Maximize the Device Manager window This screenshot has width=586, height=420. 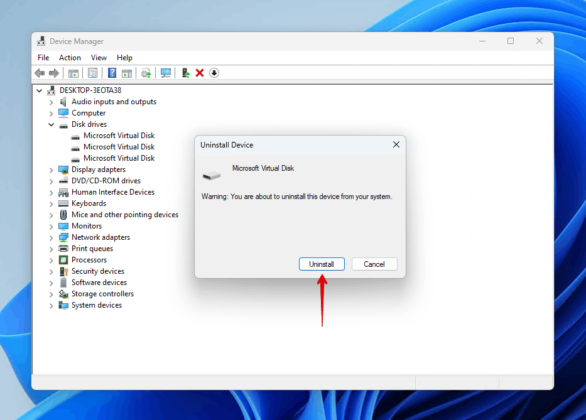click(511, 41)
